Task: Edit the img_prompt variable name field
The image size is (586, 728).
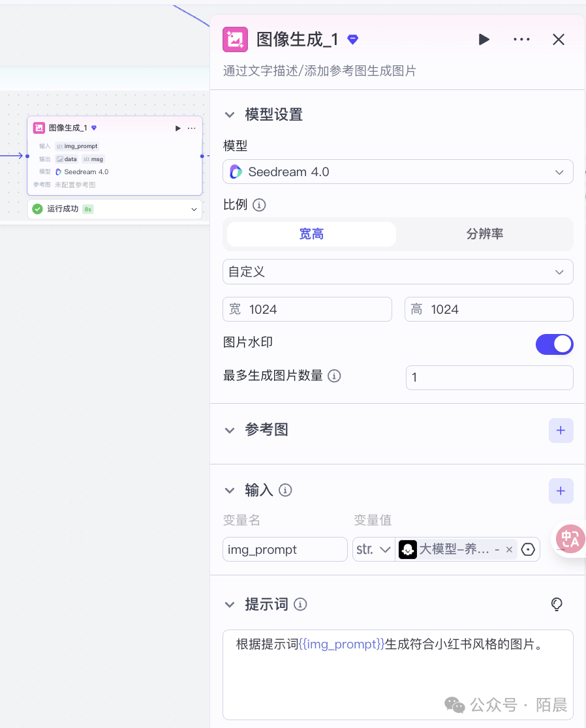Action: click(x=285, y=549)
